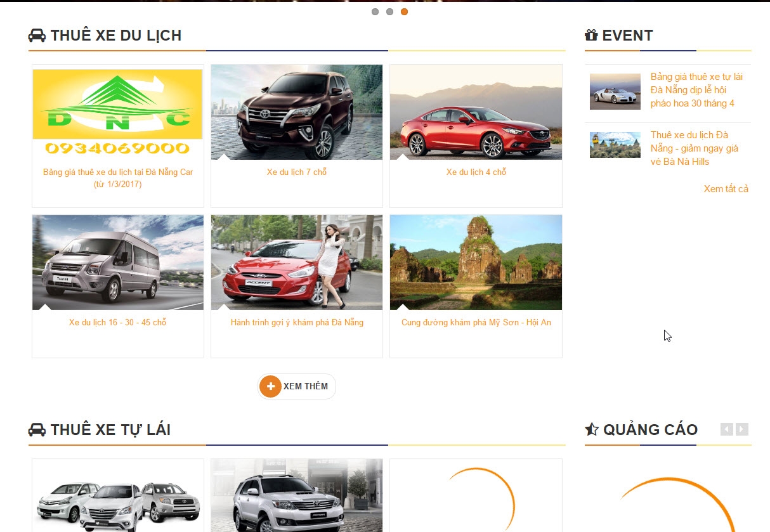Click the Mỹ Sơn temple ruins image
The image size is (770, 532).
coord(476,263)
